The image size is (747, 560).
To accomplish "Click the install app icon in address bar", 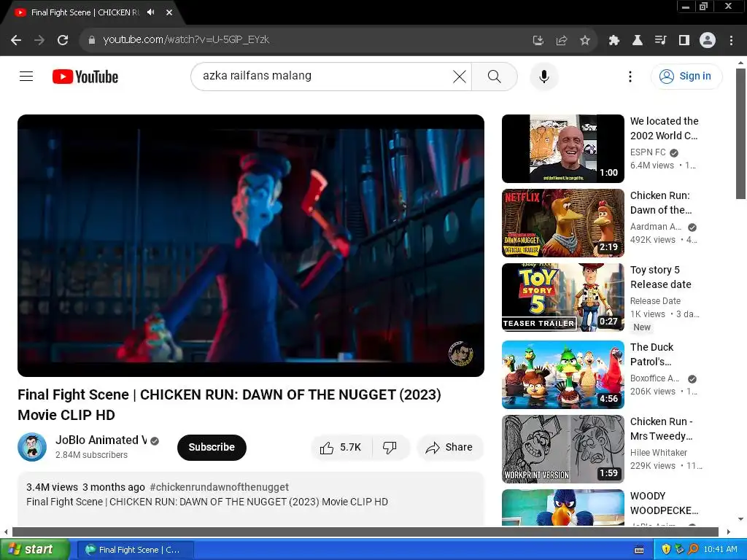I will coord(538,40).
